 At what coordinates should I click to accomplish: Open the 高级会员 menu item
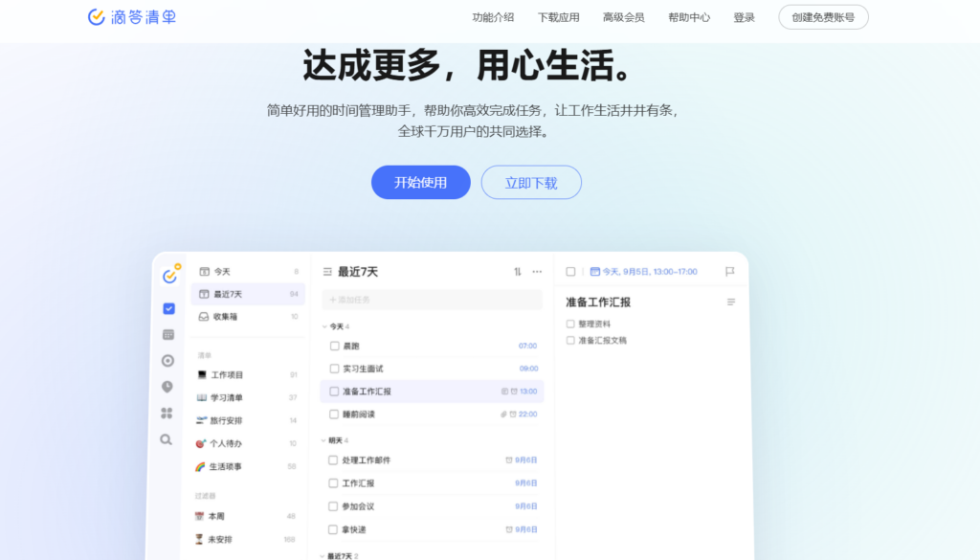pos(622,16)
